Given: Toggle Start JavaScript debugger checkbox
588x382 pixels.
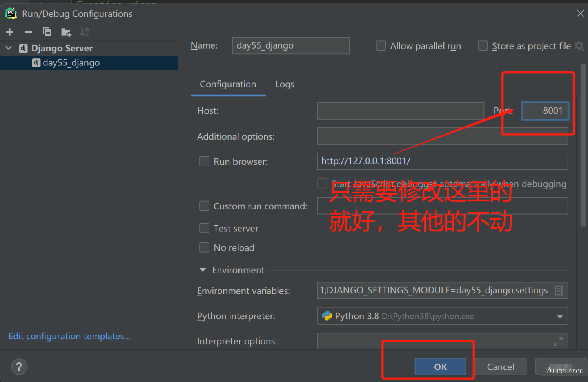Looking at the screenshot, I should click(322, 184).
